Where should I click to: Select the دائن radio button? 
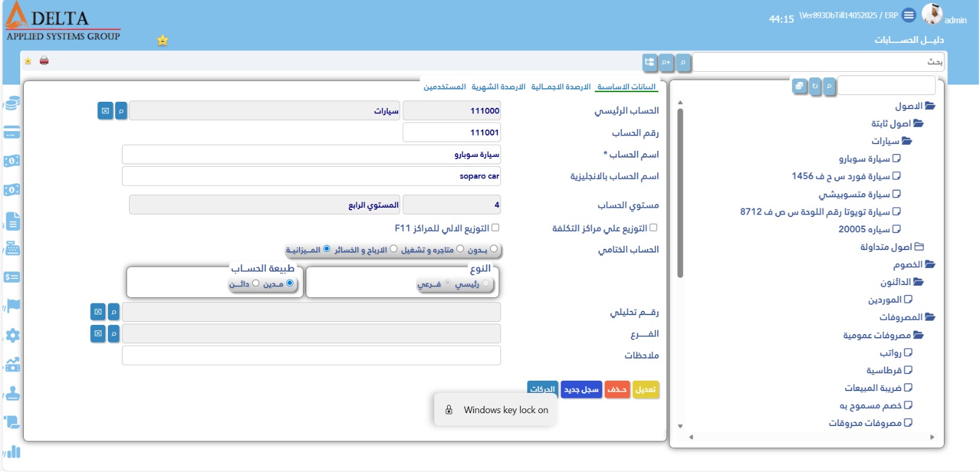coord(255,283)
